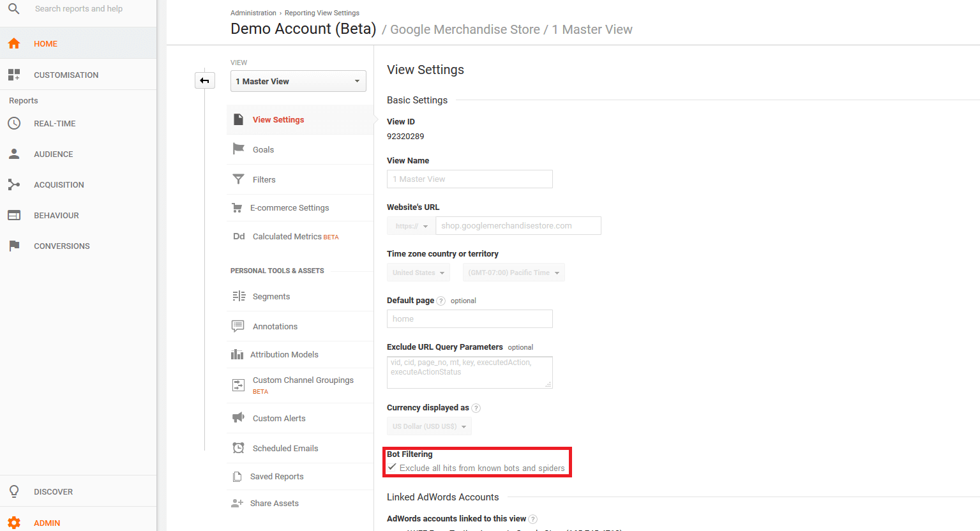Open the Scheduled Emails link
980x531 pixels.
point(285,448)
